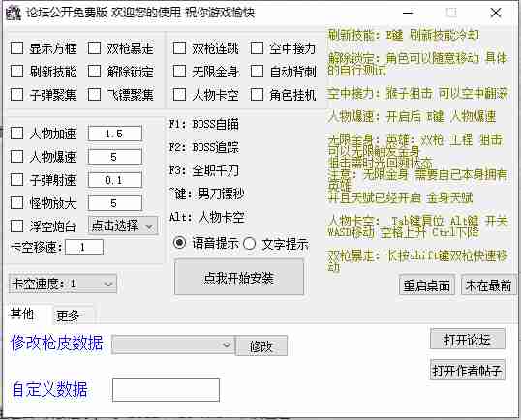Switch to the 更多 tab

click(68, 315)
